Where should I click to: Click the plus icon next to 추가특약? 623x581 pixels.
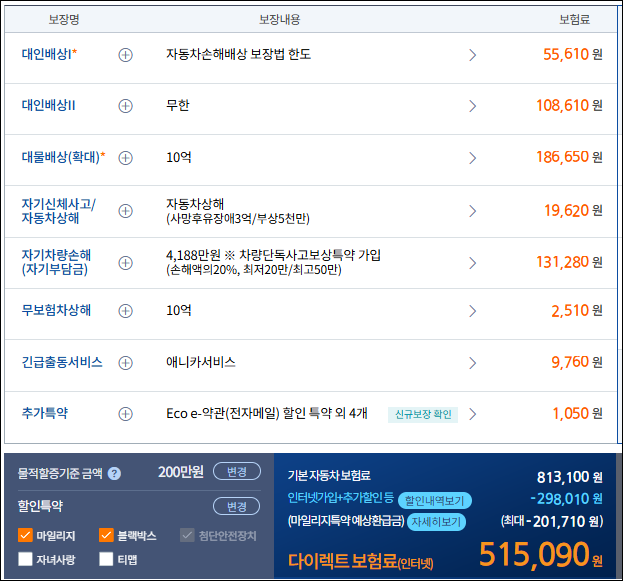[x=126, y=414]
